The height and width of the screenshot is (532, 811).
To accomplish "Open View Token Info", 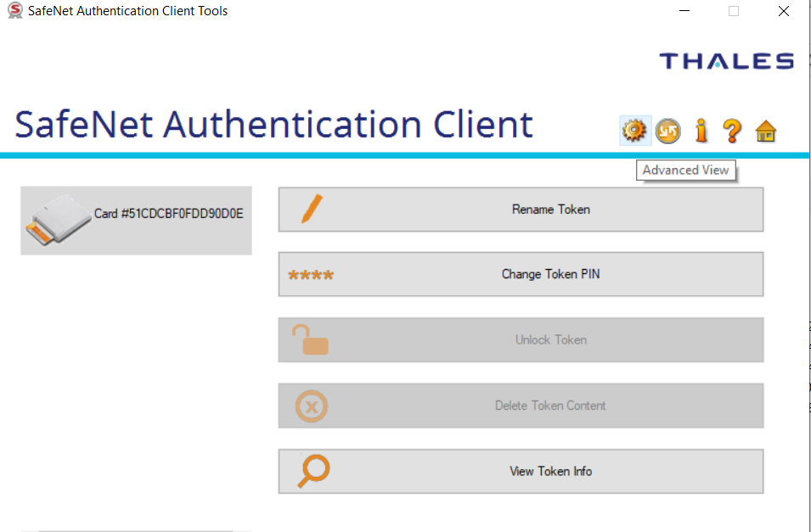I will point(521,471).
